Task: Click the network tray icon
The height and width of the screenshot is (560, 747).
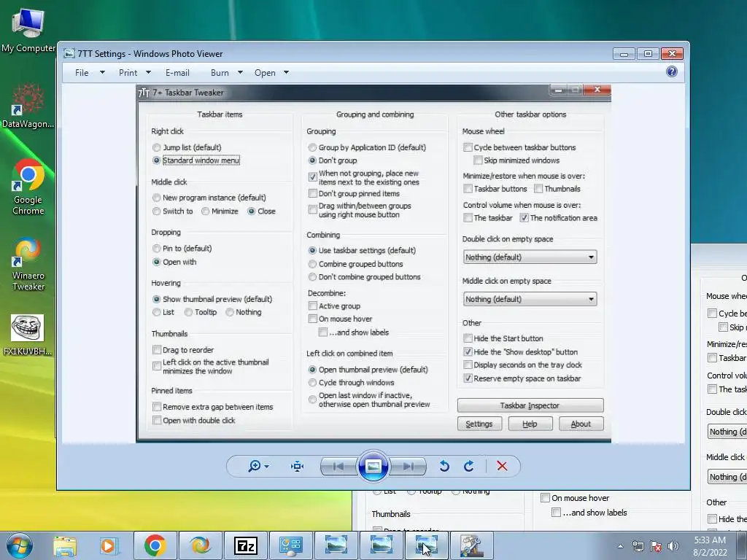Action: pyautogui.click(x=638, y=546)
